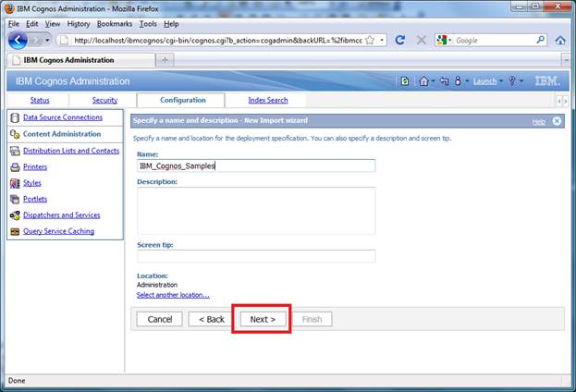Open Distribution Lists and Contacts link
Viewport: 576px width, 392px height.
point(71,151)
